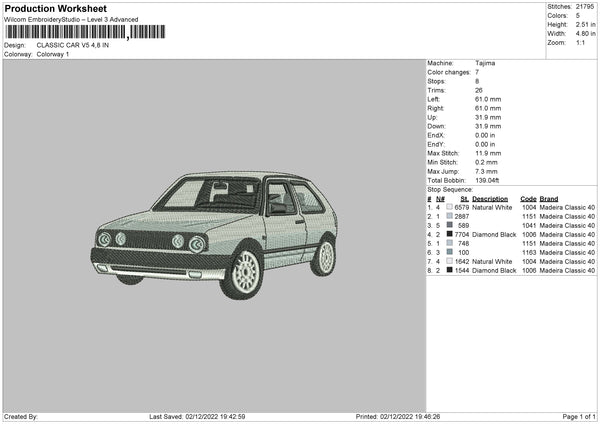This screenshot has width=600, height=424.
Task: Click the St. column header
Action: point(461,198)
